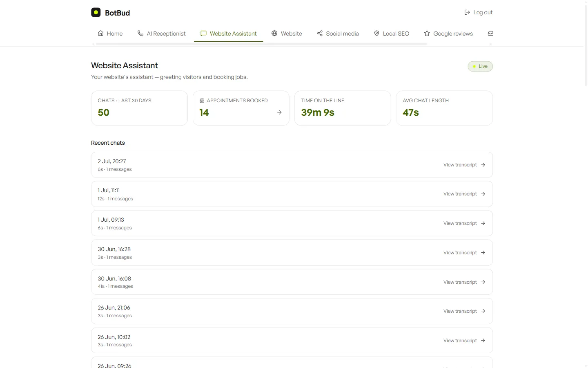588x368 pixels.
Task: Switch to the Local SEO tab
Action: [391, 34]
